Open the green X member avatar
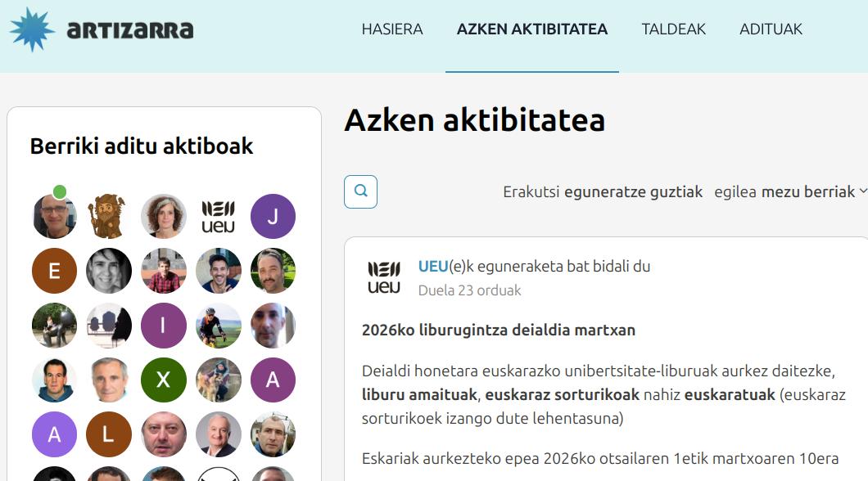The width and height of the screenshot is (868, 481). coord(163,380)
